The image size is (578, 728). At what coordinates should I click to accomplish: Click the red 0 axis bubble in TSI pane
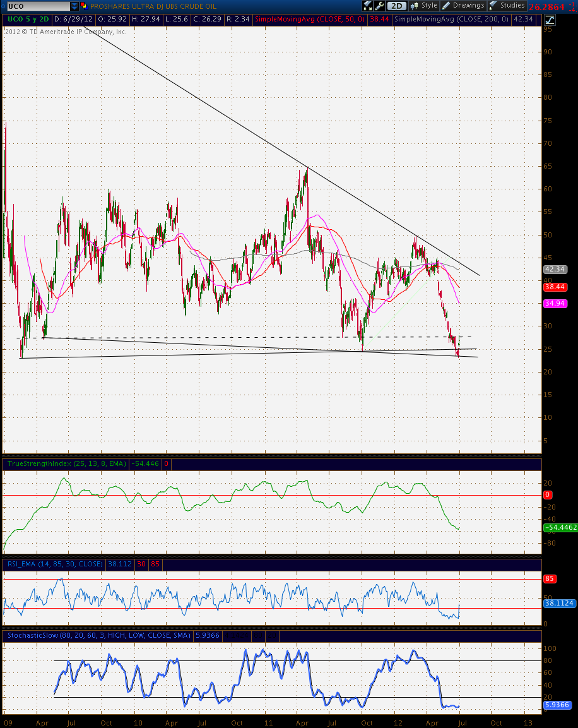click(547, 495)
